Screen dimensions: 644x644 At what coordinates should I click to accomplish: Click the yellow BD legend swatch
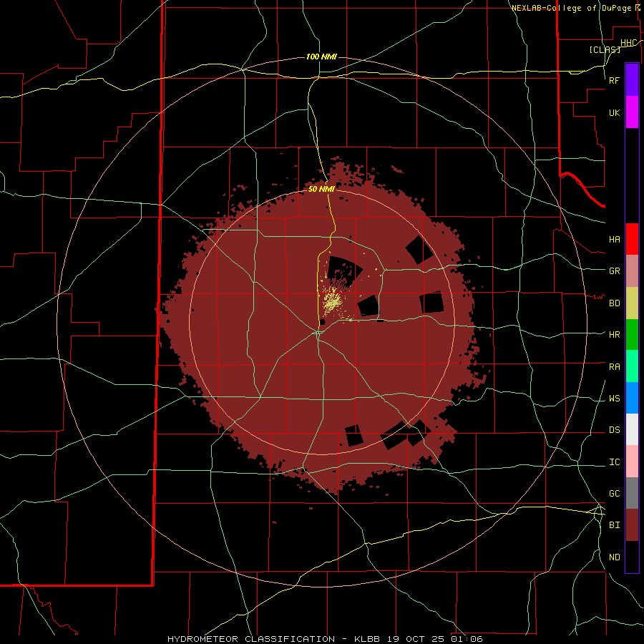tap(632, 303)
